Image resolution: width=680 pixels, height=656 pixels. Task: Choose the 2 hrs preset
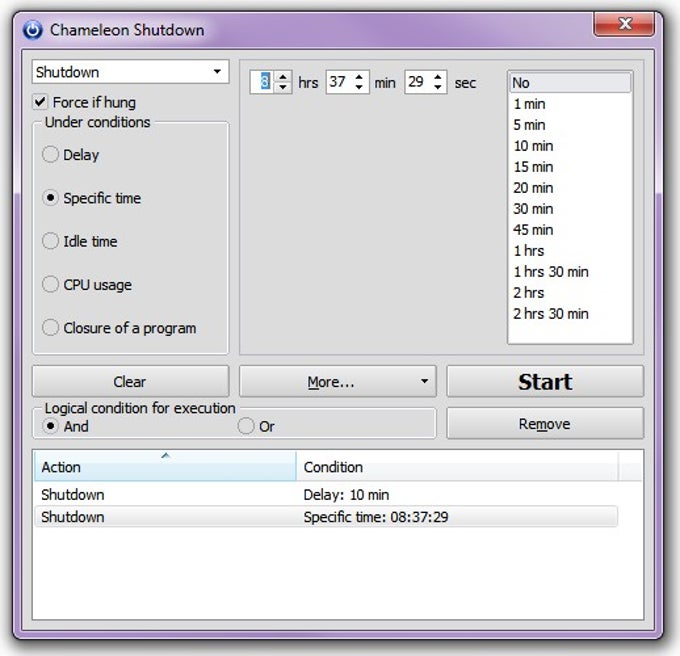tap(570, 293)
